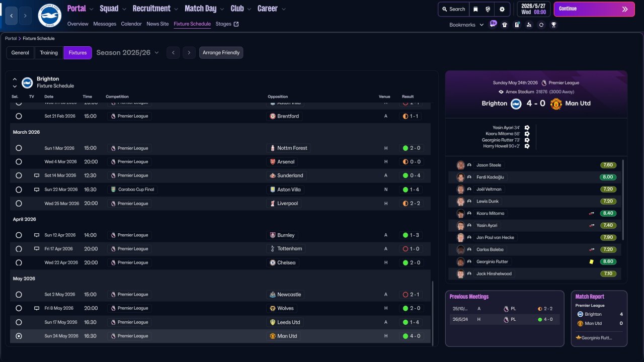Click the Brighton crest in match summary scoreline
The width and height of the screenshot is (644, 362).
coord(516,104)
